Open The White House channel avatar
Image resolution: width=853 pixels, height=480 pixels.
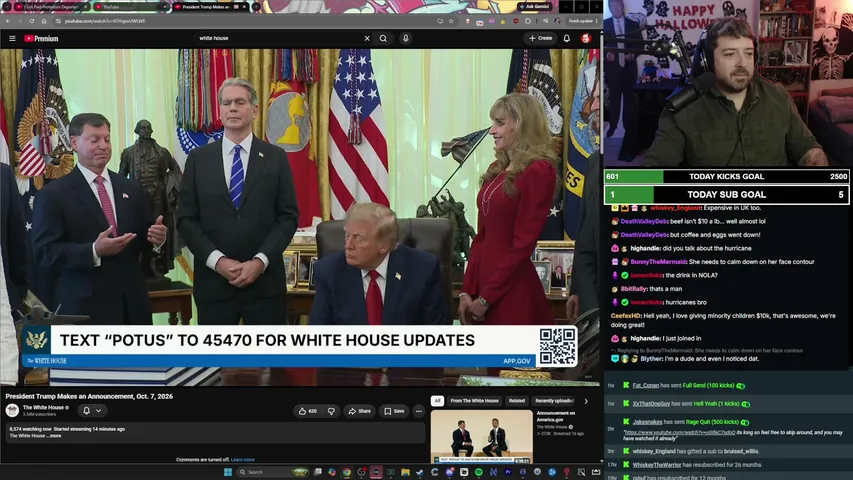pos(12,410)
